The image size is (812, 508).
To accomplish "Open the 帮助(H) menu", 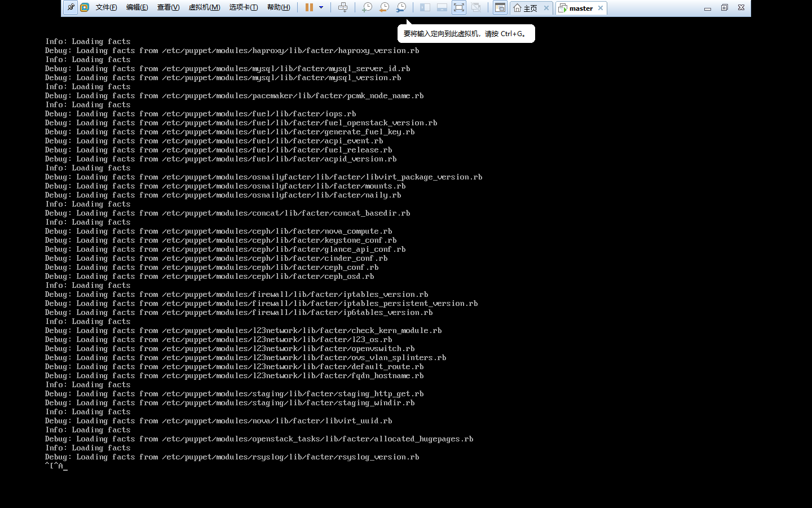I will click(279, 7).
